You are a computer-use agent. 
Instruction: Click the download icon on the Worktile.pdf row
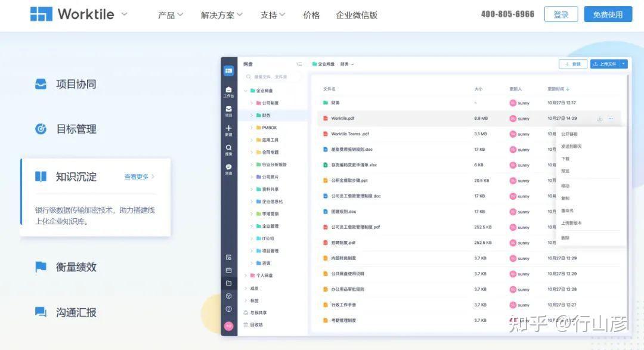coord(600,118)
